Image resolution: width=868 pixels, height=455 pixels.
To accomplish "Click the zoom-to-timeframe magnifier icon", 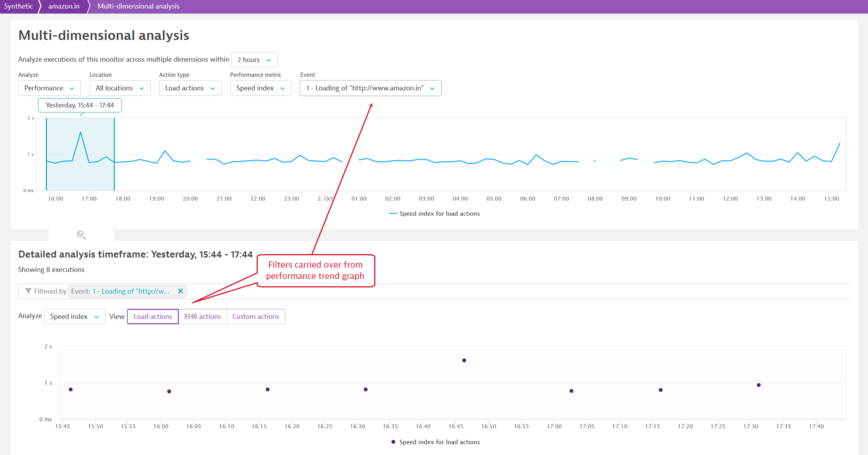I will click(x=82, y=235).
